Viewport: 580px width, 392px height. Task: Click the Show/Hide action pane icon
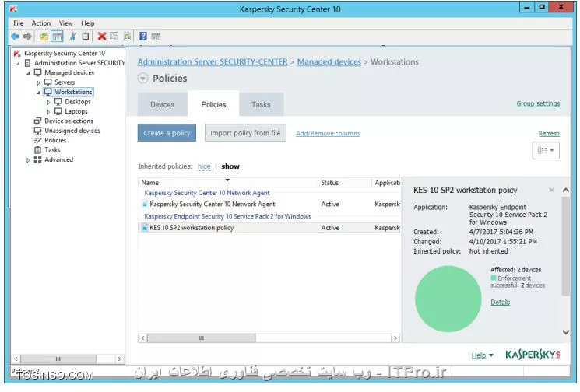[x=156, y=37]
